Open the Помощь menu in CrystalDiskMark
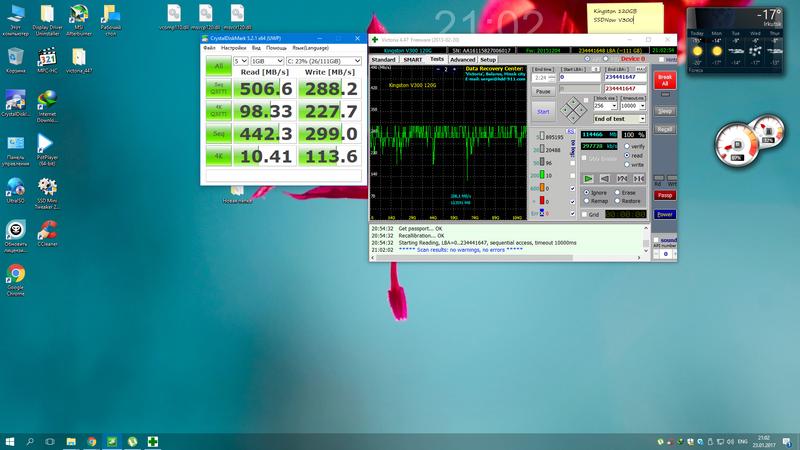 pyautogui.click(x=276, y=48)
